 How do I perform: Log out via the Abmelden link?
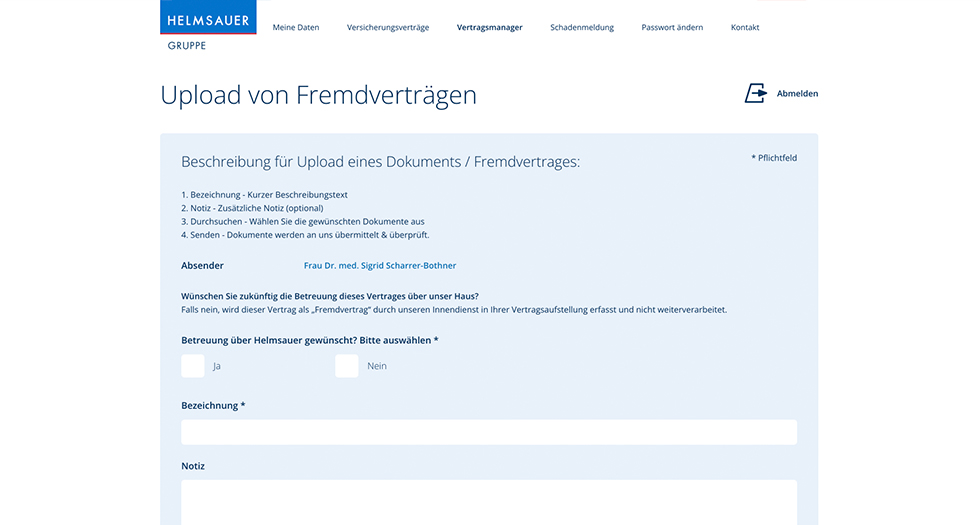pyautogui.click(x=797, y=94)
